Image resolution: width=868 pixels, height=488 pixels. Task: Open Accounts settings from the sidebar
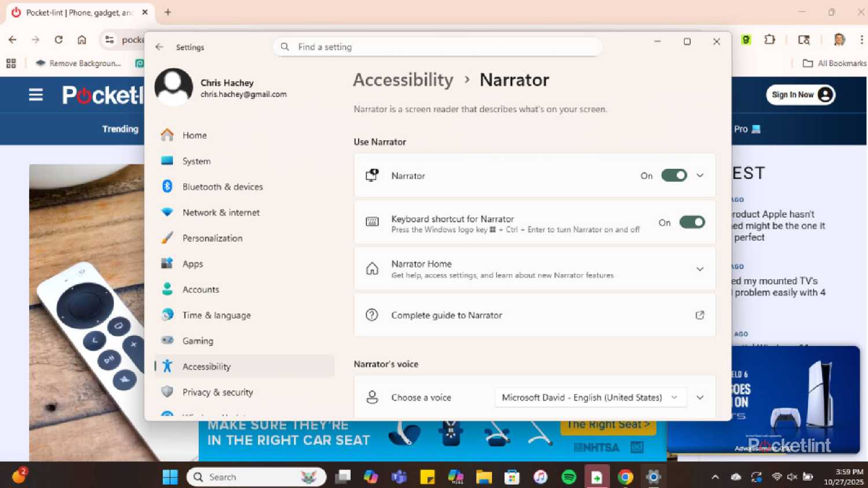(x=200, y=289)
